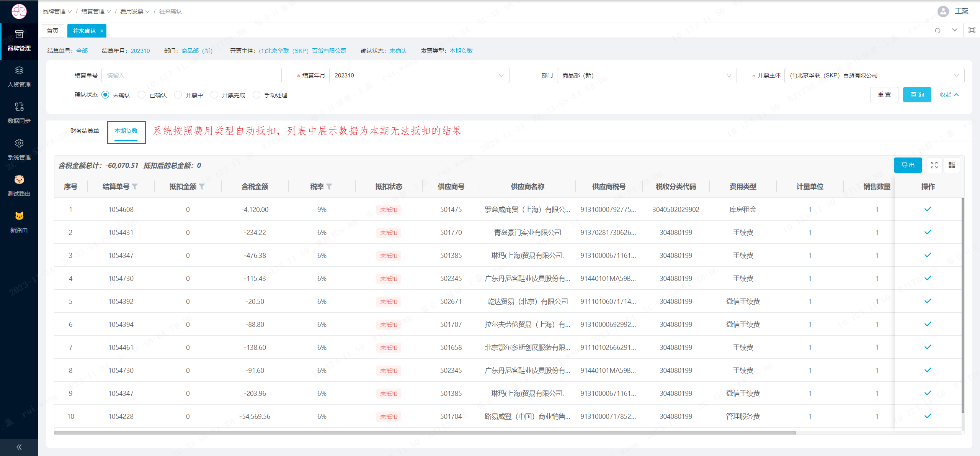Click the refresh icon in the tab bar
Screen dimensions: 980x456
click(x=938, y=31)
